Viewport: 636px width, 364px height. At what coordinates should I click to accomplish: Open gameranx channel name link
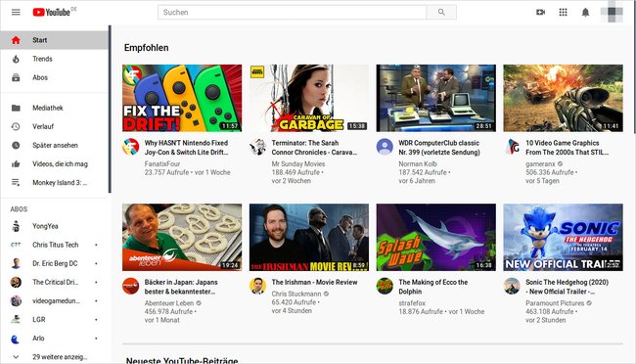click(540, 164)
